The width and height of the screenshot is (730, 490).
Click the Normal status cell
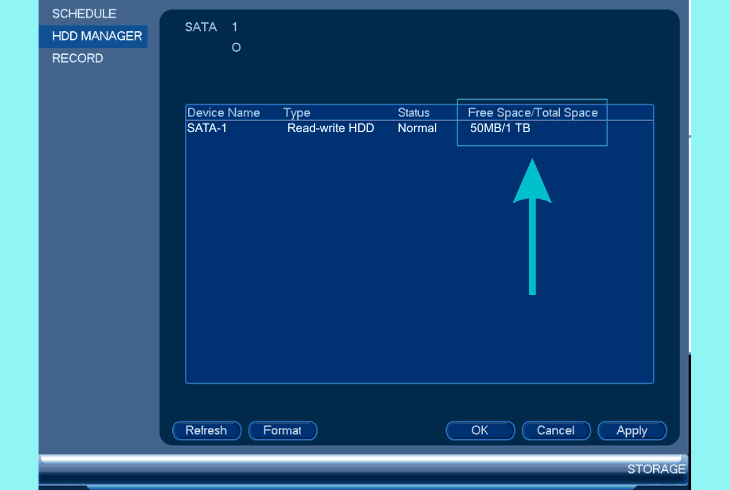point(417,128)
